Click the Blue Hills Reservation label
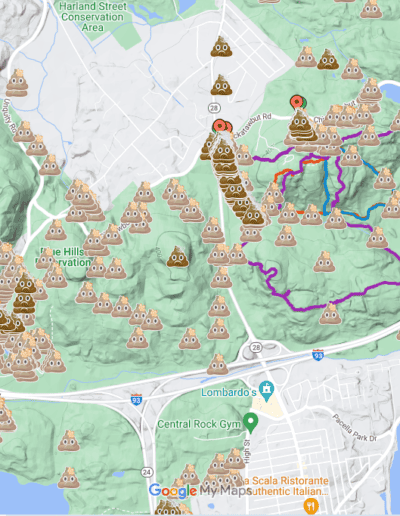The height and width of the screenshot is (516, 400). (x=63, y=257)
